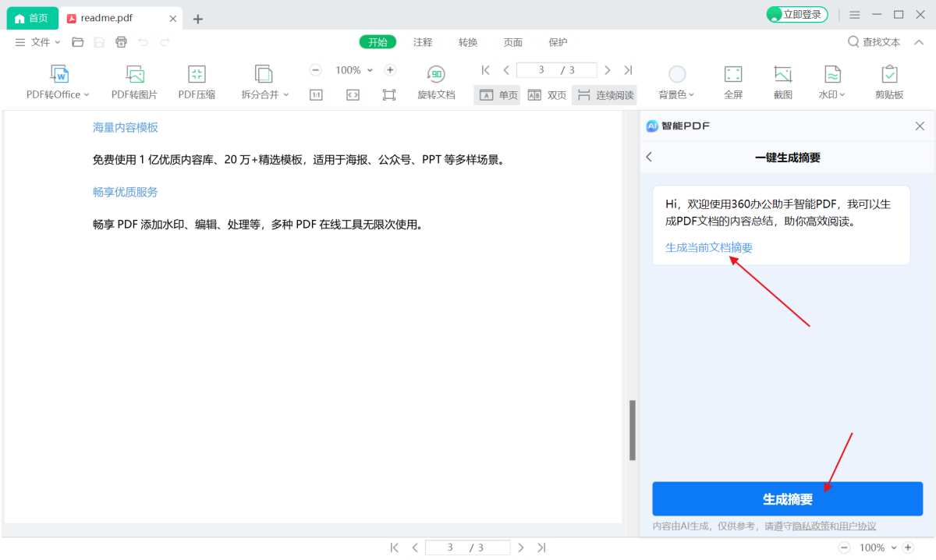Select the 1:1 actual size view icon
This screenshot has height=560, width=936.
(316, 94)
